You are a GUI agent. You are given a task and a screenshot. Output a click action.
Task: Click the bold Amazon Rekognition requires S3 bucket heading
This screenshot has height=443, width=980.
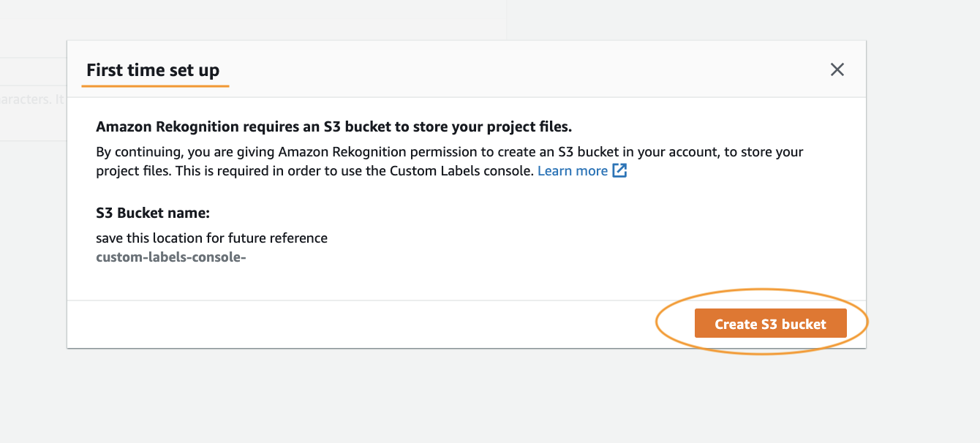click(x=333, y=126)
